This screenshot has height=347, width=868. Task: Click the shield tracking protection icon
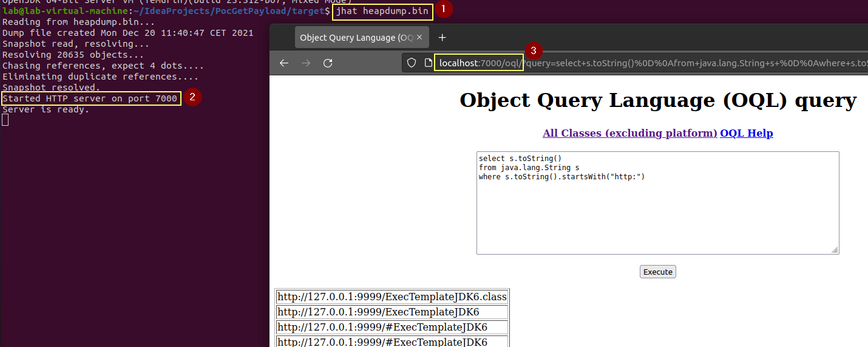[411, 63]
